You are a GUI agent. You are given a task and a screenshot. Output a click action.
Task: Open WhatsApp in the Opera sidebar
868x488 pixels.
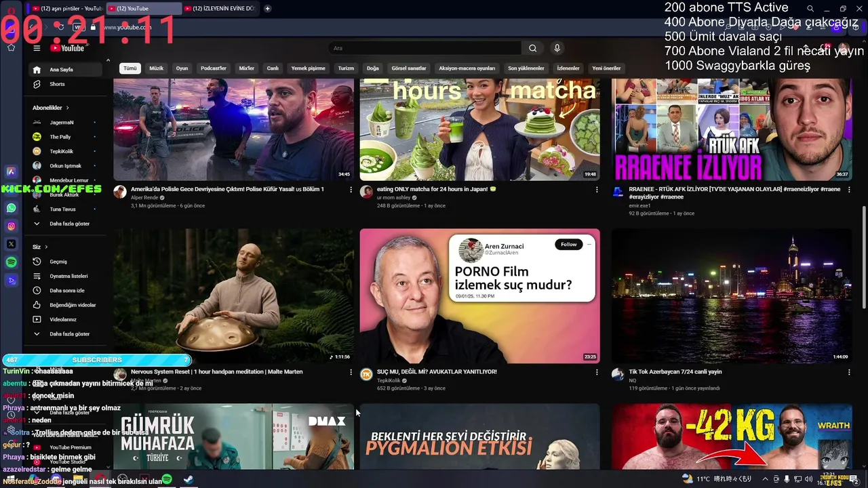pyautogui.click(x=11, y=208)
